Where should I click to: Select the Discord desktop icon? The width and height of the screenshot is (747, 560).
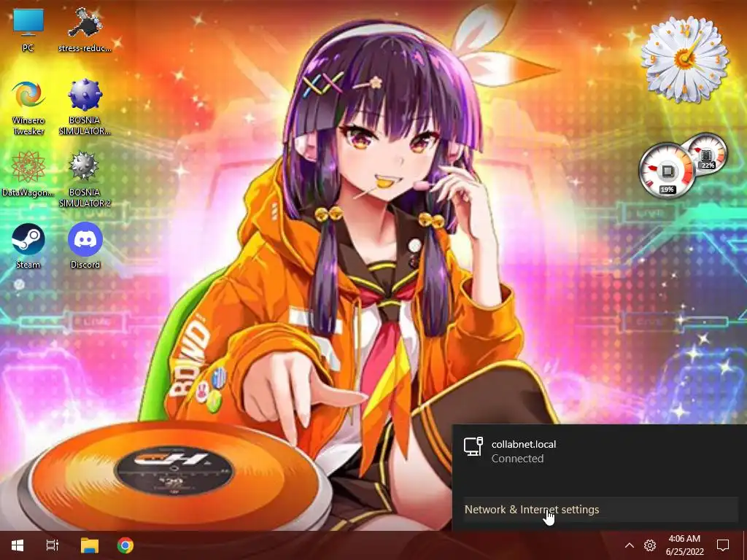coord(85,246)
